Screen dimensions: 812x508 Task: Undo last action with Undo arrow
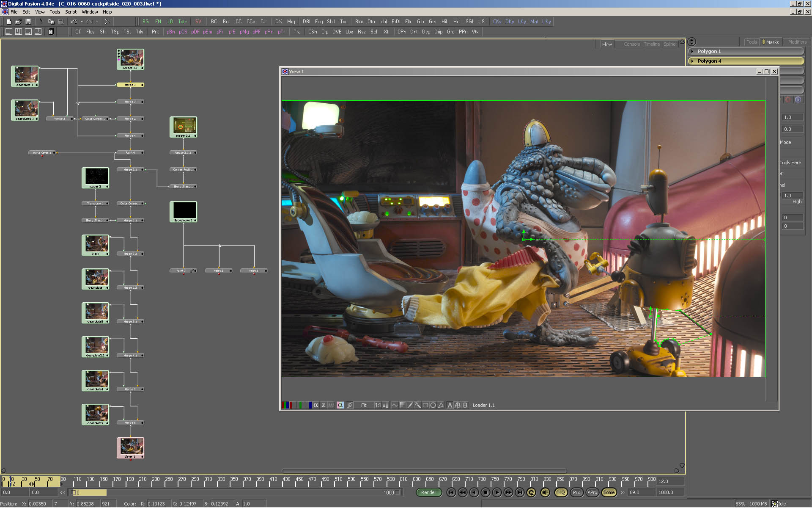click(x=74, y=22)
